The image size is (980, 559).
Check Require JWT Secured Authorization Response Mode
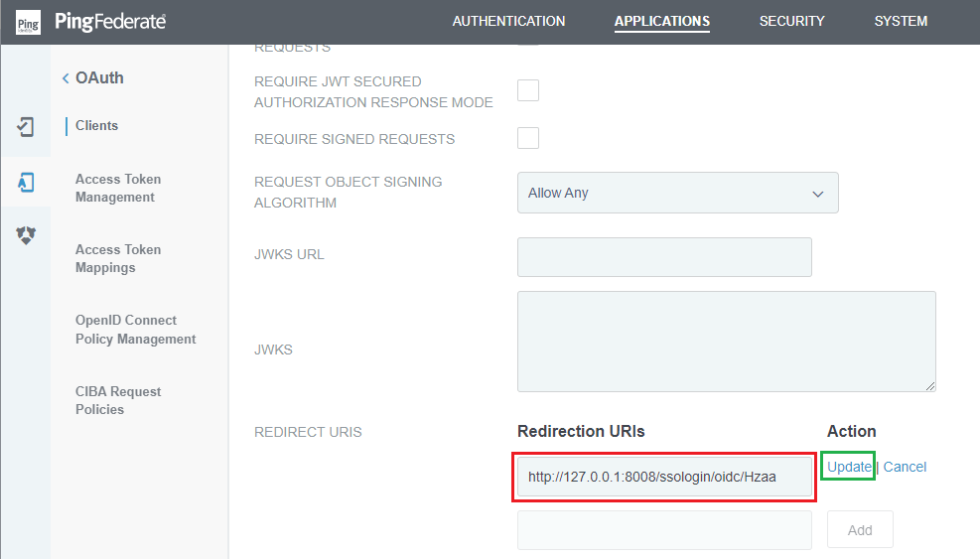pos(528,90)
